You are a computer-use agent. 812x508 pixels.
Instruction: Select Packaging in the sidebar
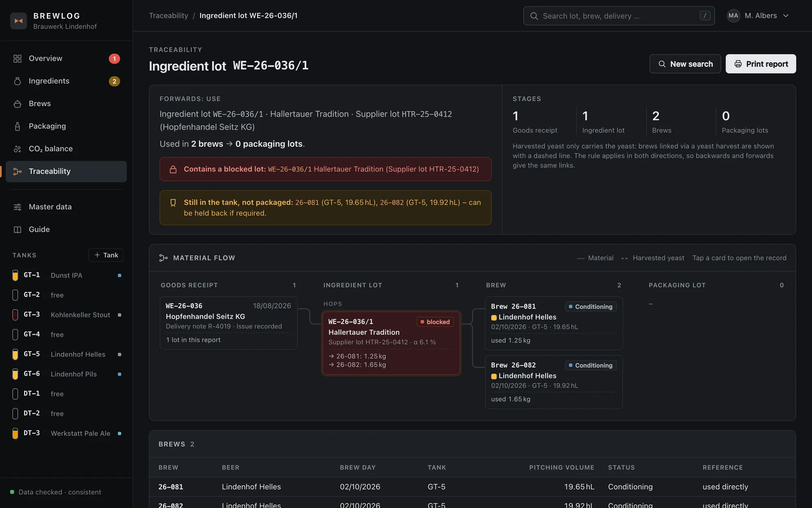[66, 126]
